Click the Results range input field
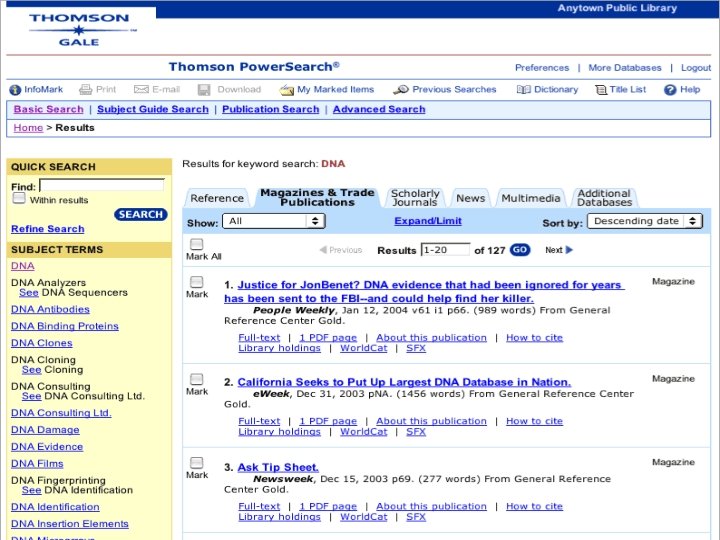The height and width of the screenshot is (540, 720). [445, 250]
